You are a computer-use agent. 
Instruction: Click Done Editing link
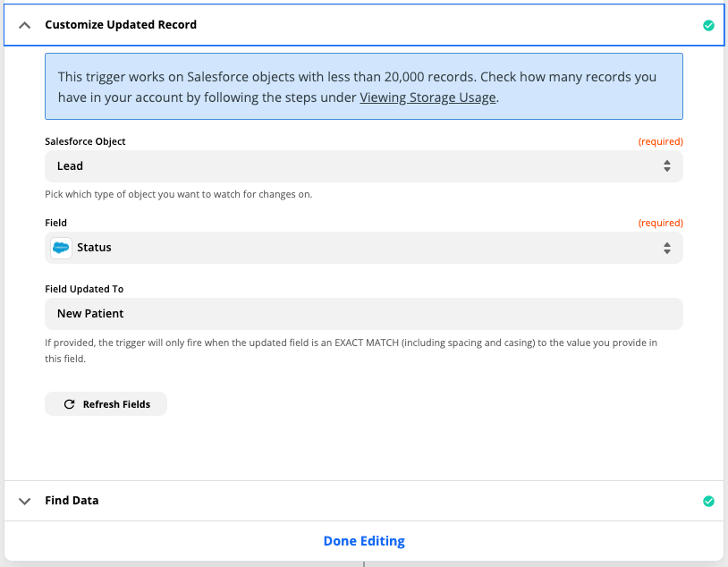pos(364,541)
